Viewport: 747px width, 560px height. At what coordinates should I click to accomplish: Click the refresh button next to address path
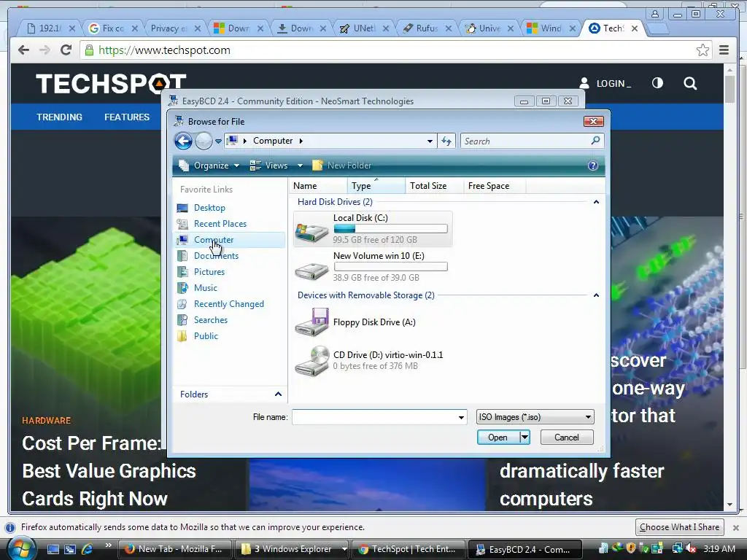446,141
